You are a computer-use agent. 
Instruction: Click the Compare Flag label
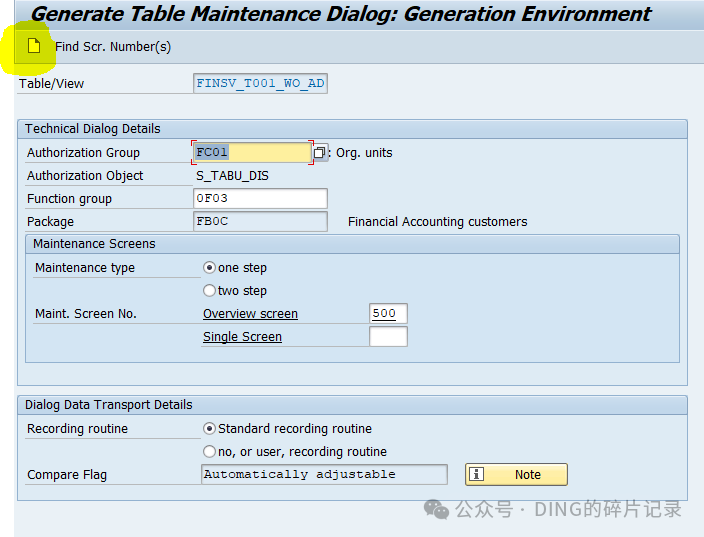(67, 475)
